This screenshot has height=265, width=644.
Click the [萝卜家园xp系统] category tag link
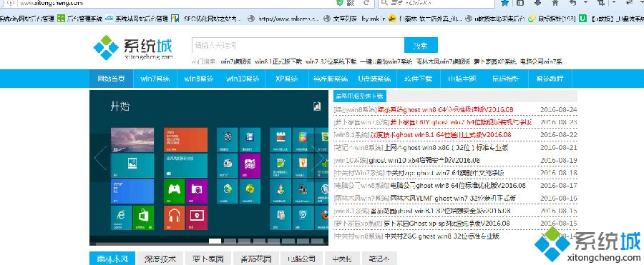(x=358, y=224)
